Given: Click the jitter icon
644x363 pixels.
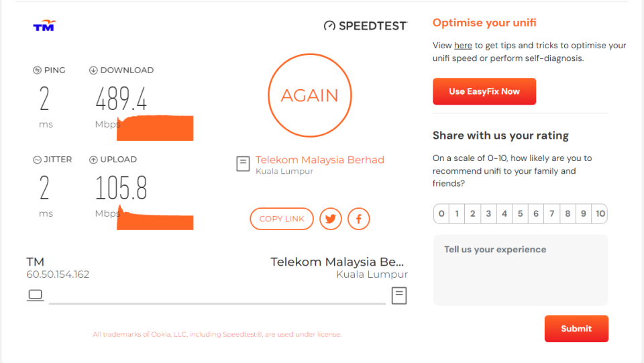Looking at the screenshot, I should click(37, 160).
